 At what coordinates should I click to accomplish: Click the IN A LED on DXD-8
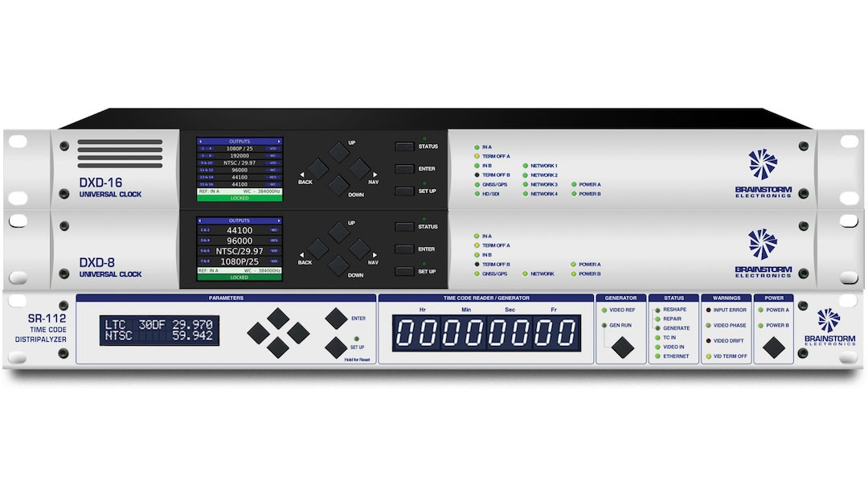tap(477, 236)
